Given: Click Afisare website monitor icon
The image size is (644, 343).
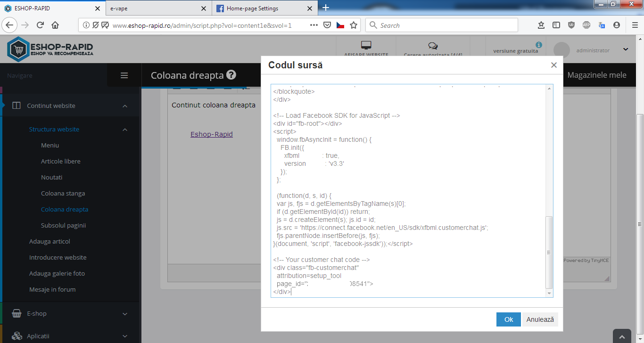Looking at the screenshot, I should click(x=366, y=46).
